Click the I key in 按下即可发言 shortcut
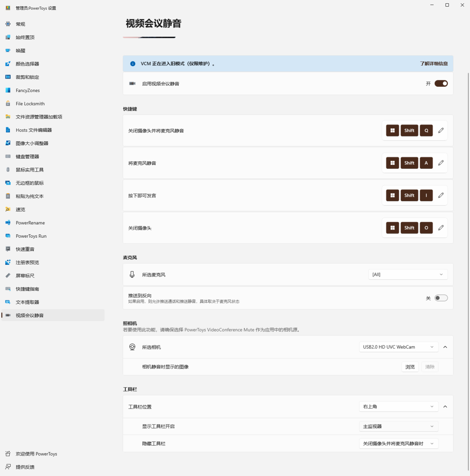470x476 pixels. [426, 195]
